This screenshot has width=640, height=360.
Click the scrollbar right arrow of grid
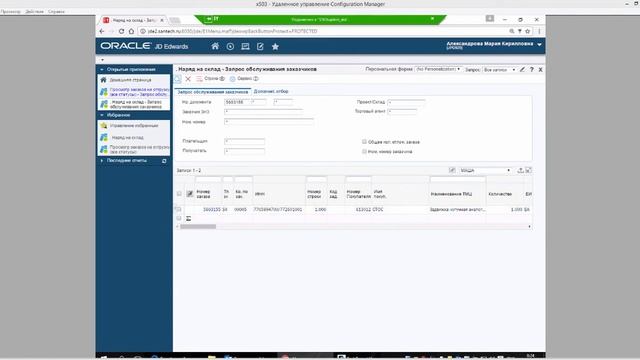click(x=529, y=227)
